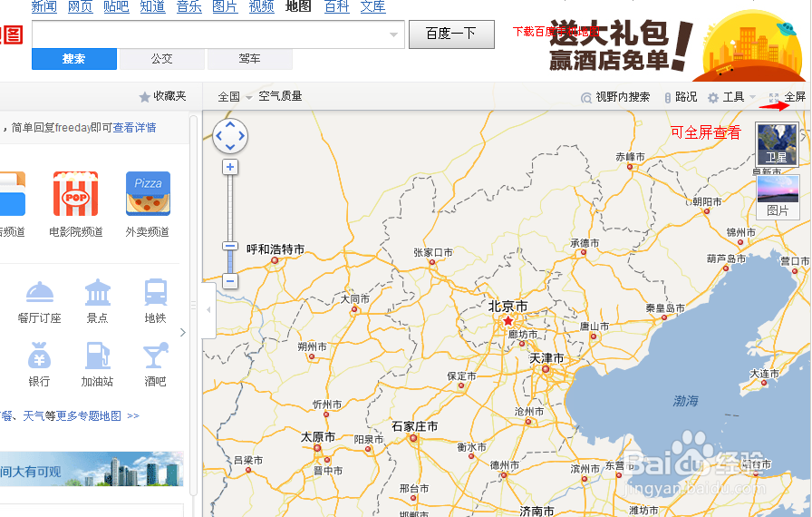The height and width of the screenshot is (517, 812).
Task: Expand the search box suggestion arrow
Action: point(393,34)
